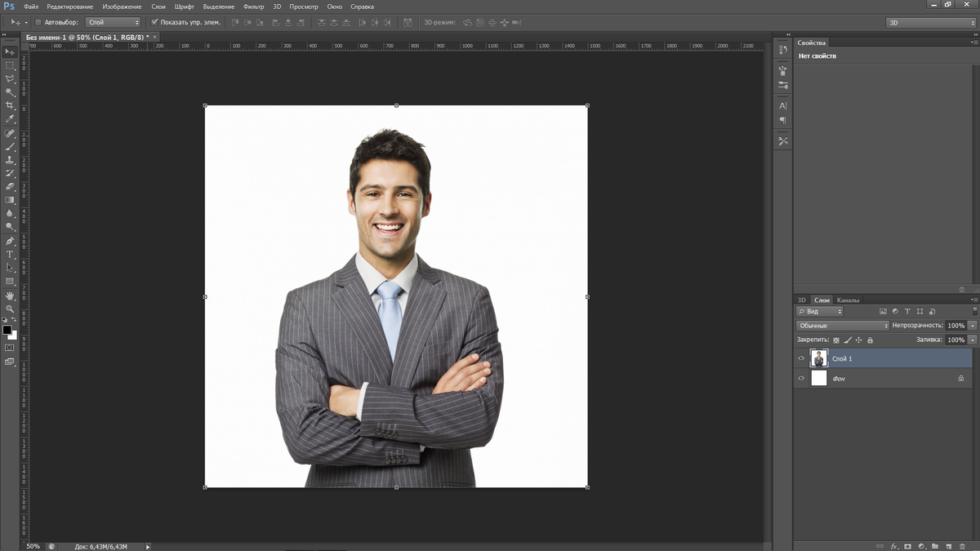Select the Path Selection tool
The width and height of the screenshot is (980, 551).
pyautogui.click(x=10, y=269)
